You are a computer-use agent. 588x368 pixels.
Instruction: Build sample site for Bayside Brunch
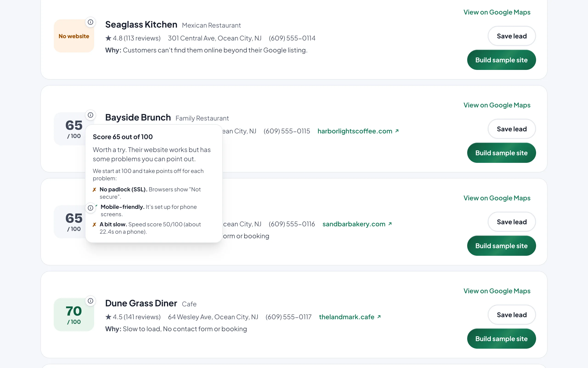[x=501, y=153]
